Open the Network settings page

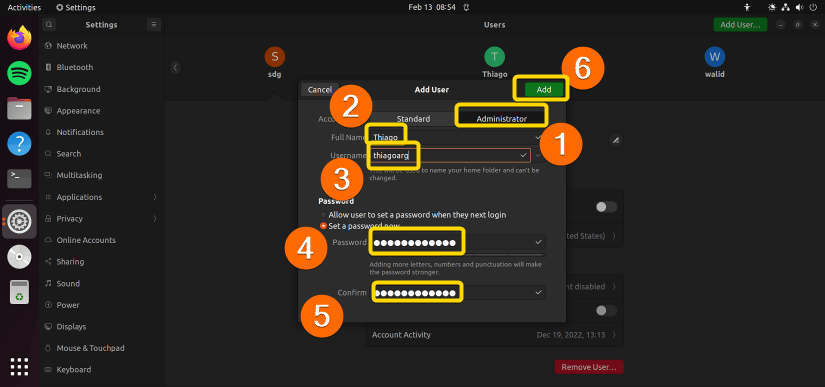pos(102,46)
